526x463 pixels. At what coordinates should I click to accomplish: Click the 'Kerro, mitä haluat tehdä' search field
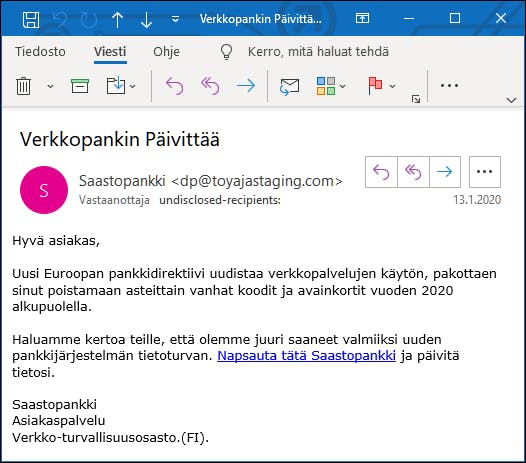pos(318,52)
